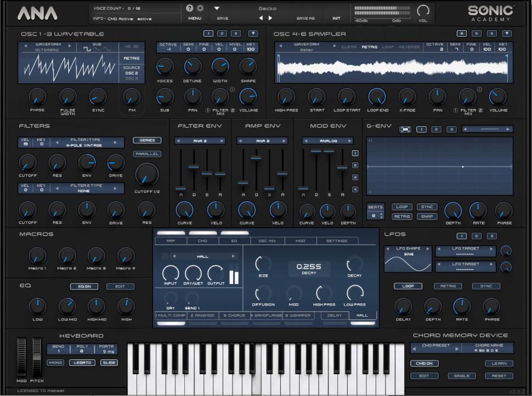Turn the PULSE WIDTH knob
The height and width of the screenshot is (396, 532).
point(68,97)
